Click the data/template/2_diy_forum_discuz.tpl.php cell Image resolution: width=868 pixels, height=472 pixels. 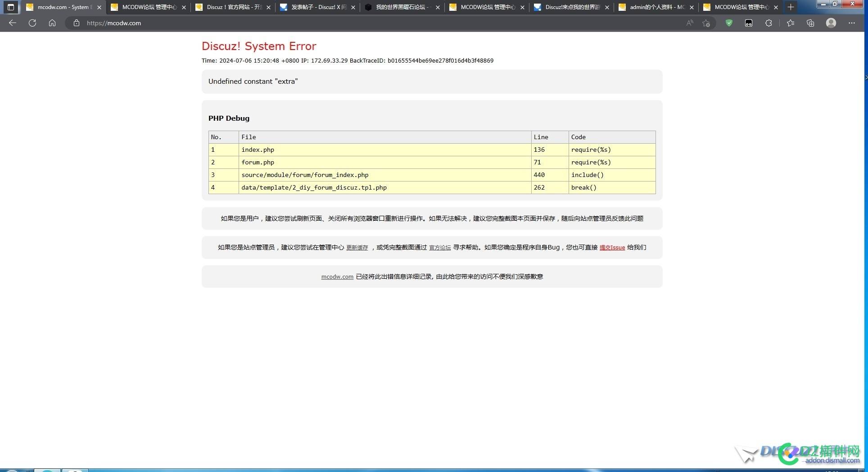385,188
